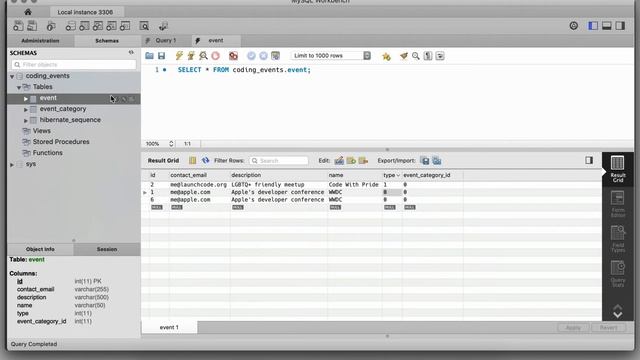Open SQL script file in main toolbar

[x=32, y=26]
